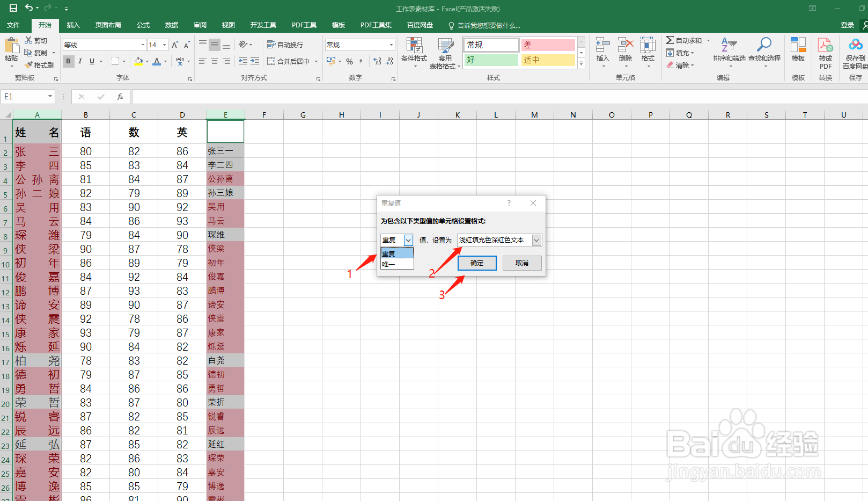The width and height of the screenshot is (868, 501).
Task: Click the Conditional Formatting icon
Action: click(414, 46)
